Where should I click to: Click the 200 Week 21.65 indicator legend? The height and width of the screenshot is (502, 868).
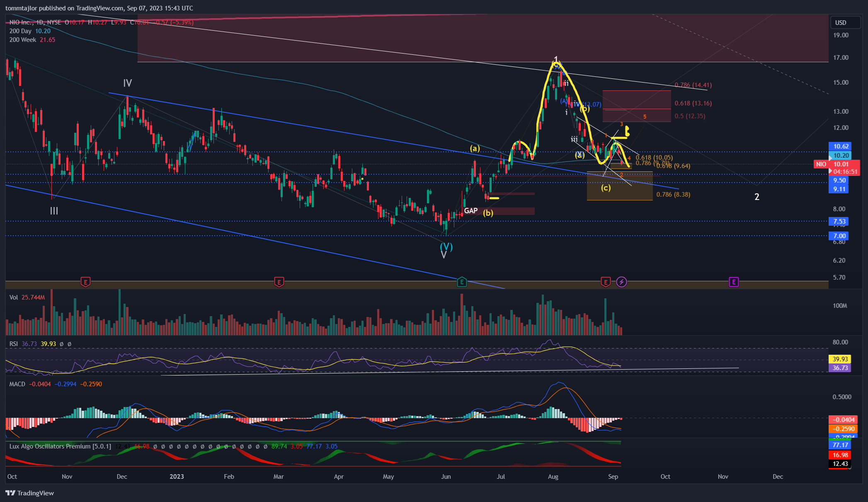point(32,40)
